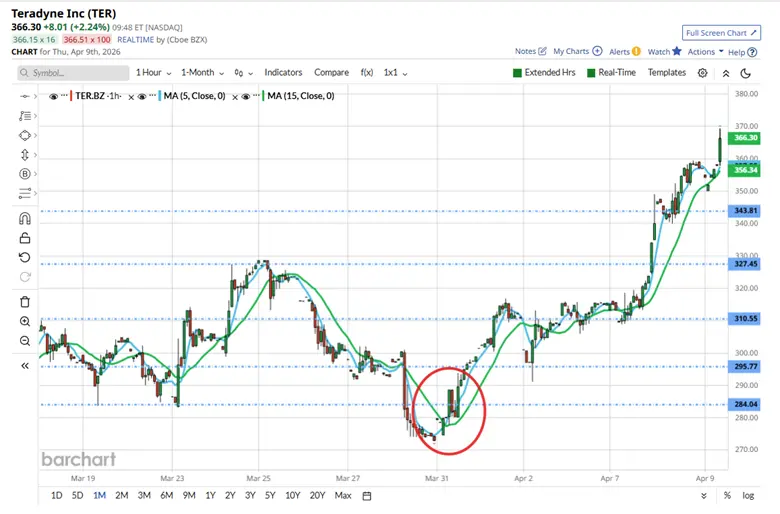Open Notes editor
Image resolution: width=780 pixels, height=514 pixels.
(531, 51)
